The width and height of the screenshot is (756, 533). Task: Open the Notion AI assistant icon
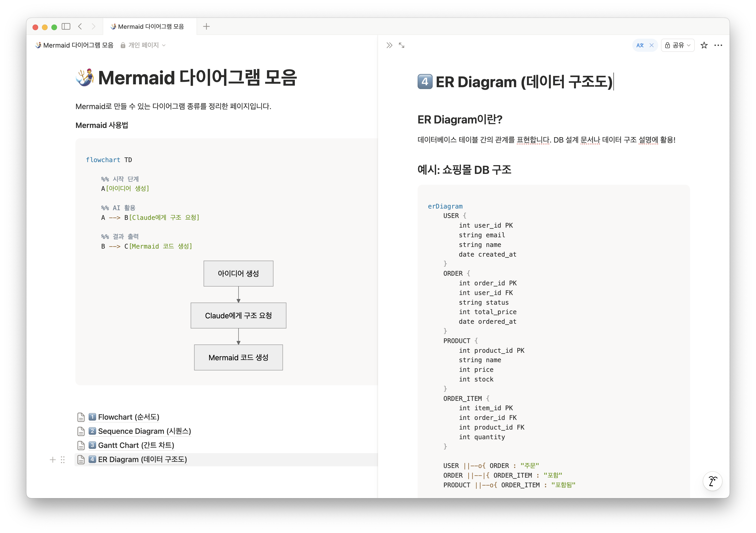pos(712,481)
